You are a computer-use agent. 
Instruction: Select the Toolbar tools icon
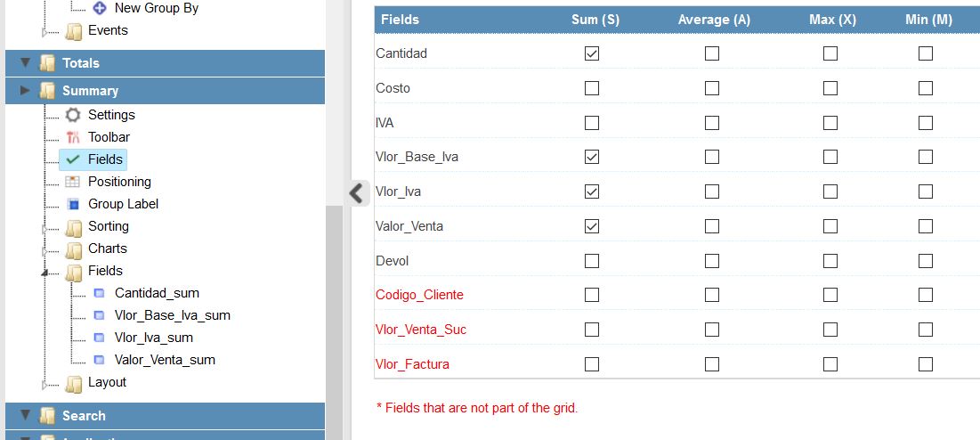click(x=73, y=137)
